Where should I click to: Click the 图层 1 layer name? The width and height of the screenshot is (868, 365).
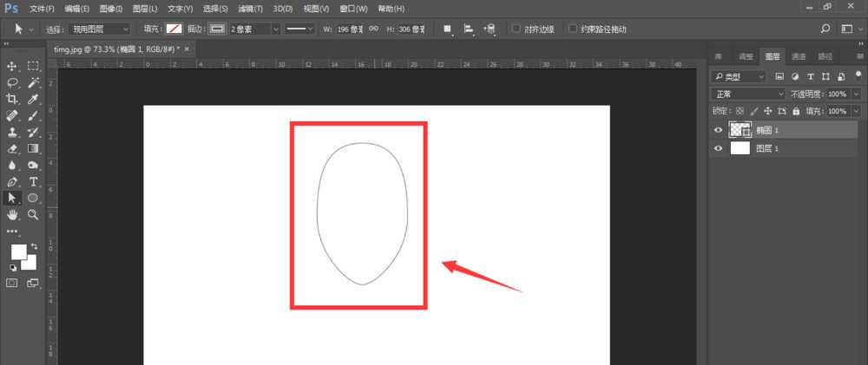tap(767, 148)
